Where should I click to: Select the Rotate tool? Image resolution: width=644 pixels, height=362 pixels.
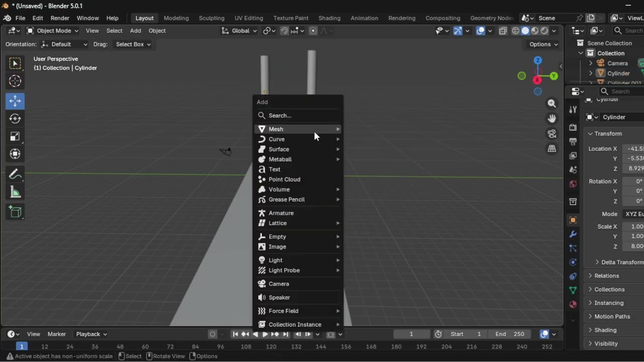15,119
